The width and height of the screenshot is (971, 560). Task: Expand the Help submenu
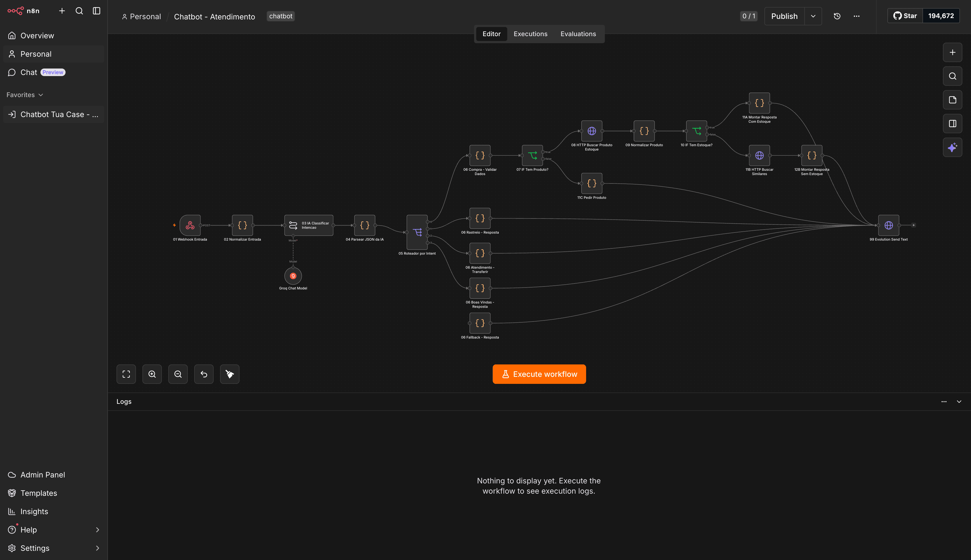(97, 530)
